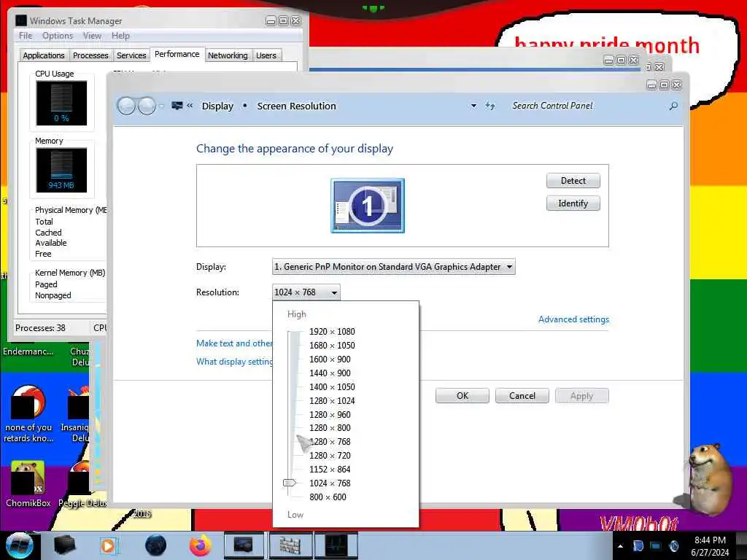
Task: Click Screen Resolution breadcrumb segment
Action: [296, 106]
